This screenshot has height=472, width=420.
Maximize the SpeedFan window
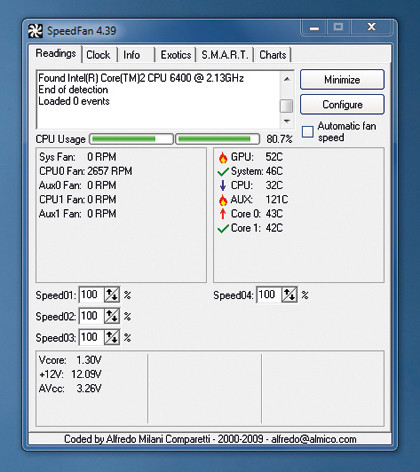pos(338,27)
